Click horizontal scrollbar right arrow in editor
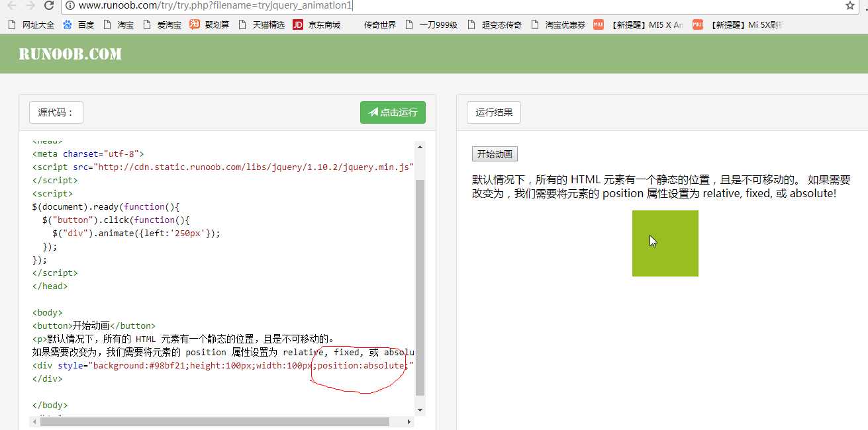Viewport: 868px width, 430px height. point(409,421)
